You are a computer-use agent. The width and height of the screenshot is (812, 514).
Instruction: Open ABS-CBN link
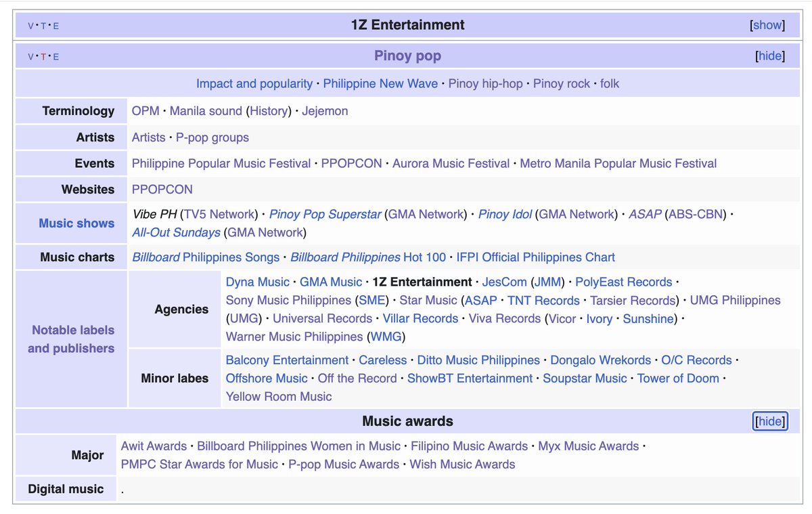pos(696,215)
